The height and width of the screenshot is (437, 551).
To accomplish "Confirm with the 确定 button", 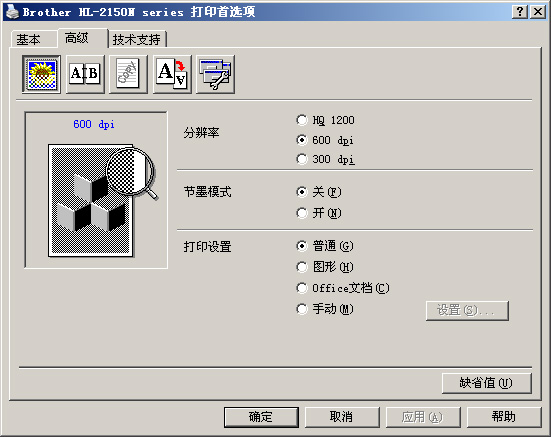I will click(261, 417).
